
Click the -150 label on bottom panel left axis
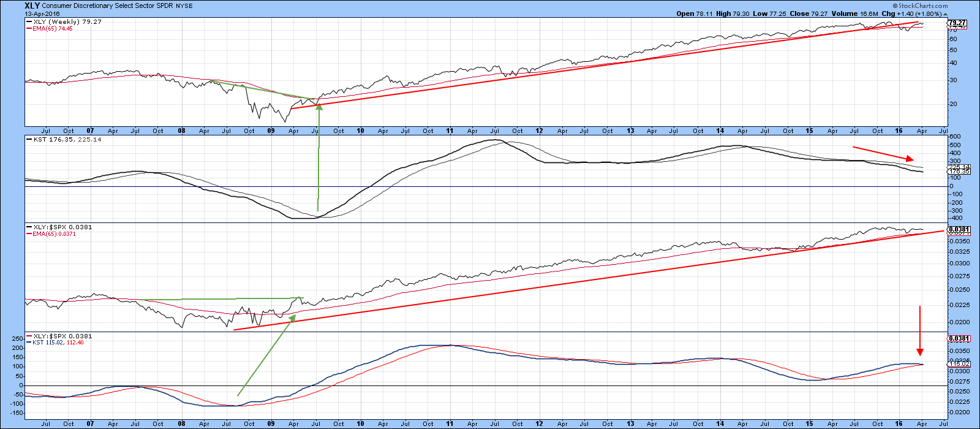coord(17,414)
